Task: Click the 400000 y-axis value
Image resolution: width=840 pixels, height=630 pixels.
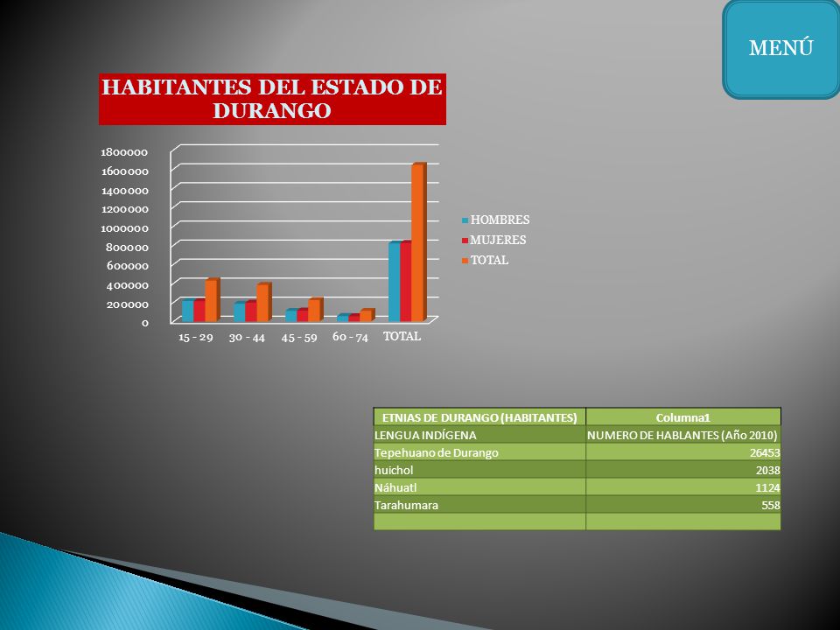Action: (x=127, y=285)
